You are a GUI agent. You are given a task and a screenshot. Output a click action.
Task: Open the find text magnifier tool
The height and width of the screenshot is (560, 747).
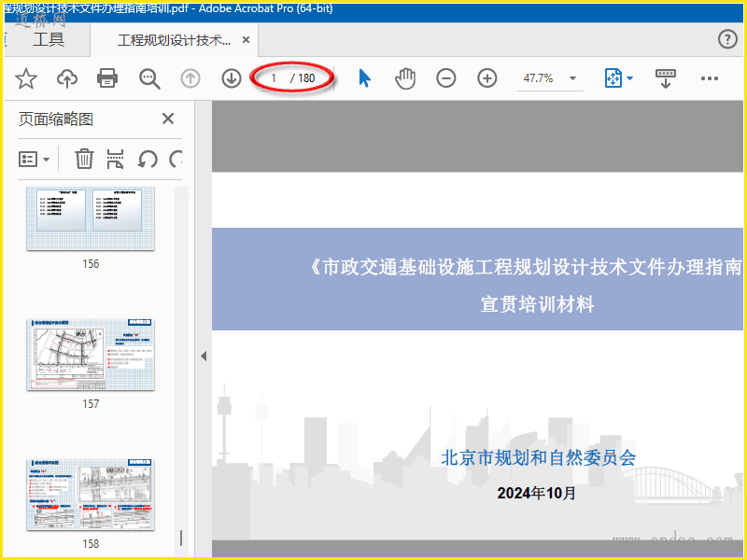point(149,78)
